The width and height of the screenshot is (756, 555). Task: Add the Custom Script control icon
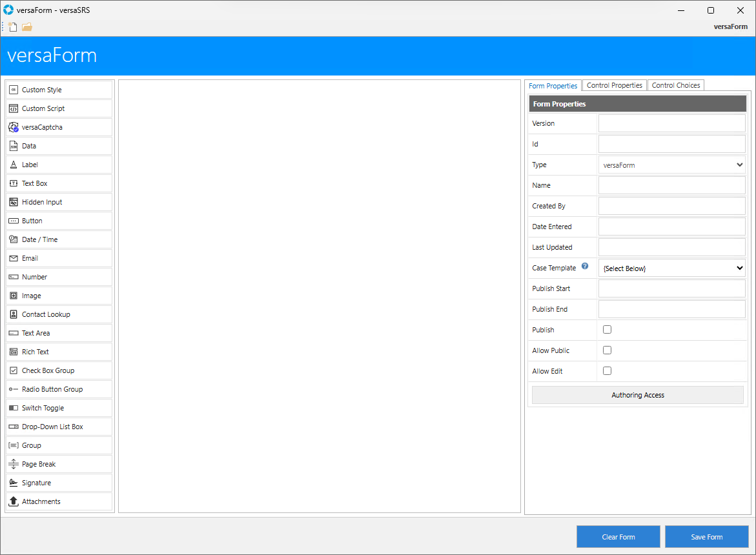pos(14,108)
